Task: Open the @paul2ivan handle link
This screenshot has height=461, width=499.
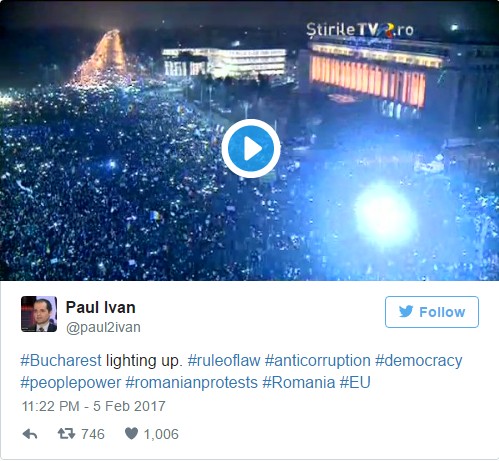Action: coord(103,328)
